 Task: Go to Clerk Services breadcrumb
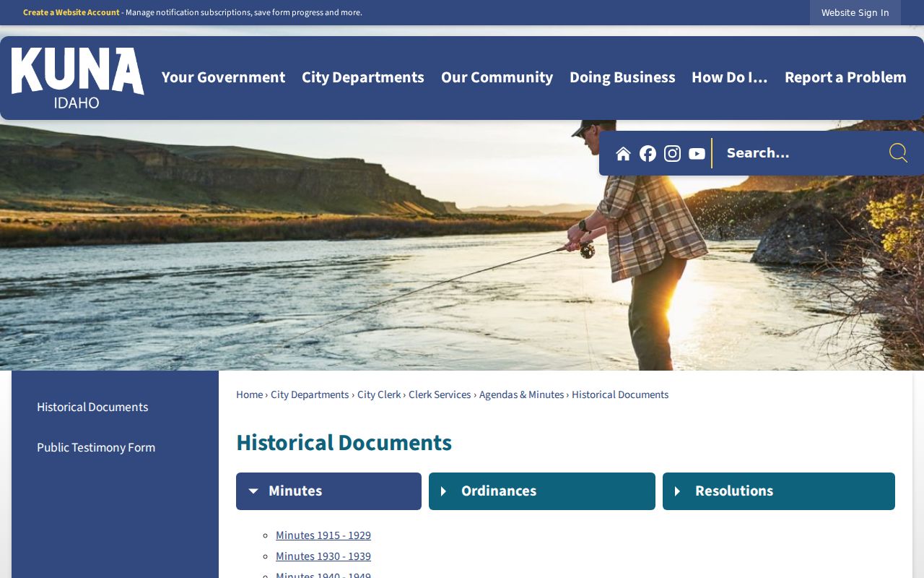click(440, 395)
